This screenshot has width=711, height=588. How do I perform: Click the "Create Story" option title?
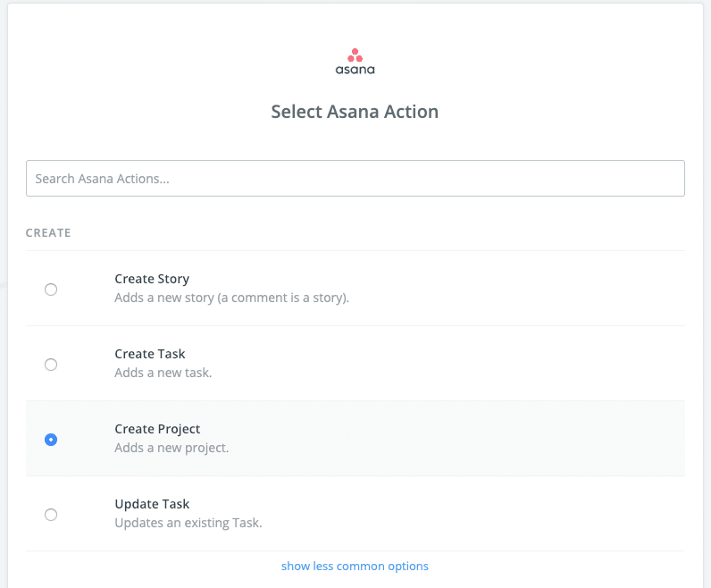point(152,279)
